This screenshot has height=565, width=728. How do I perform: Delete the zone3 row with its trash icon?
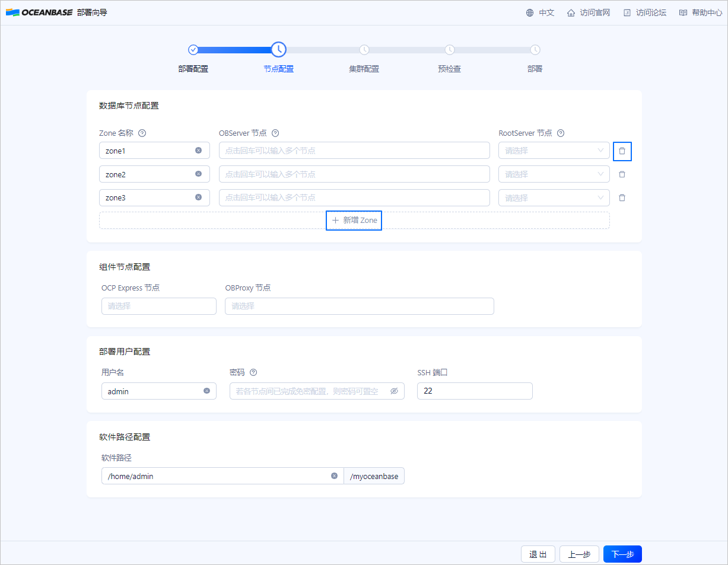point(622,197)
